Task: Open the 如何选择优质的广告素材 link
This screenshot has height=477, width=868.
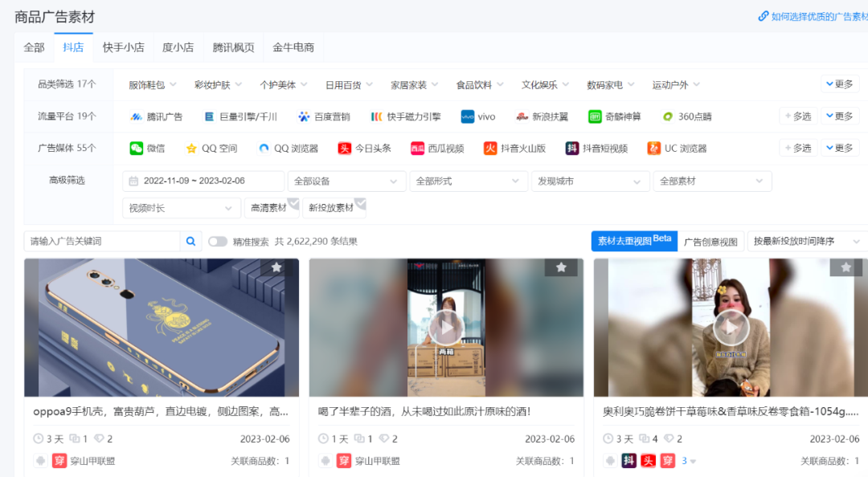Action: click(813, 17)
